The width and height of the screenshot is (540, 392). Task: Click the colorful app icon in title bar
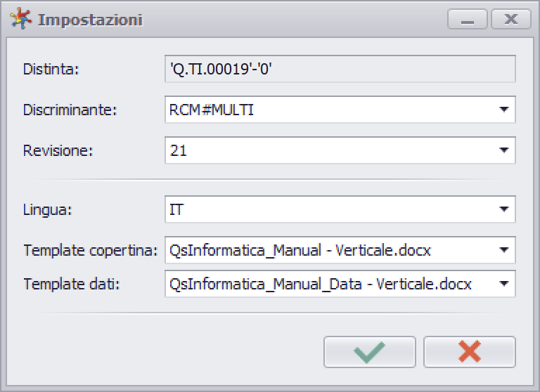point(20,18)
